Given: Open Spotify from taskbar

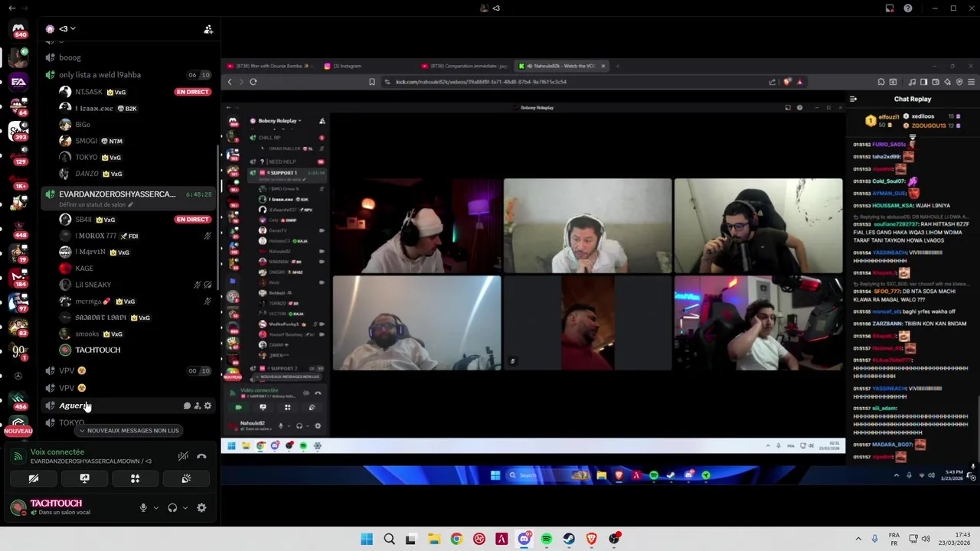Looking at the screenshot, I should [547, 539].
